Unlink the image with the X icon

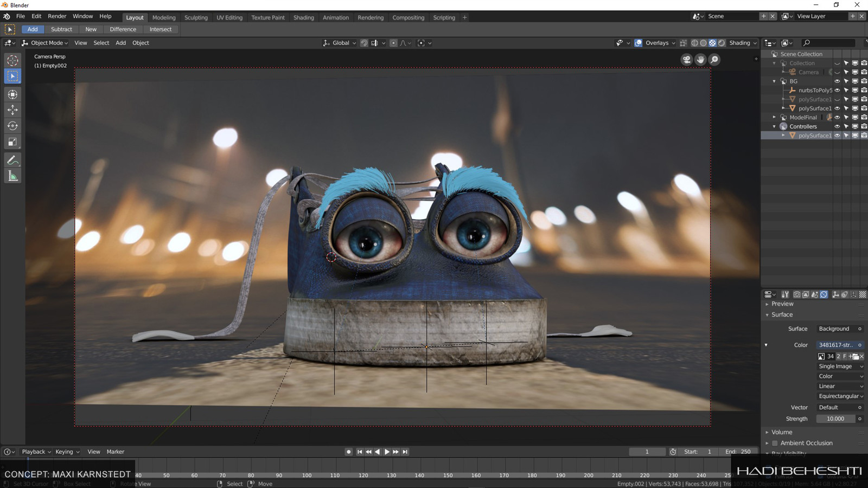point(861,356)
